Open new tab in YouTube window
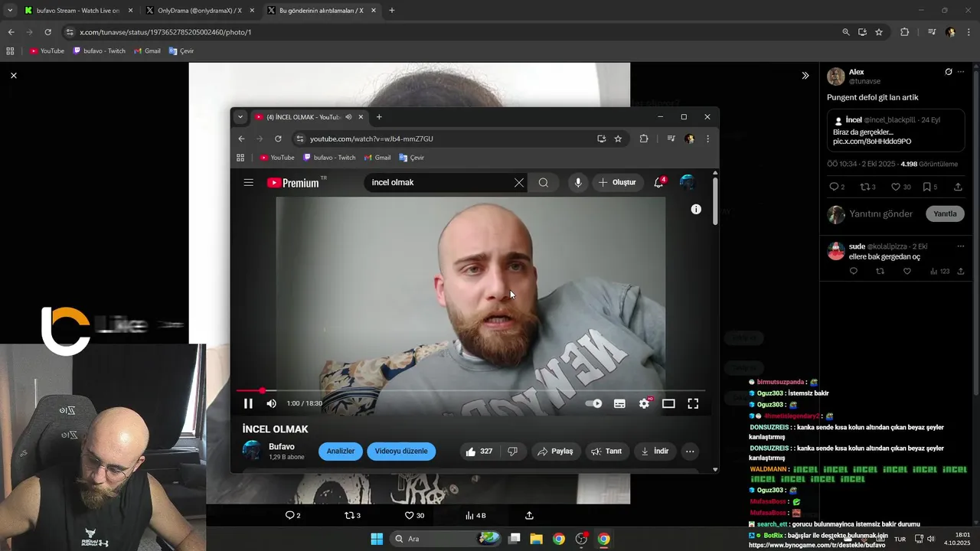The height and width of the screenshot is (551, 980). coord(379,117)
